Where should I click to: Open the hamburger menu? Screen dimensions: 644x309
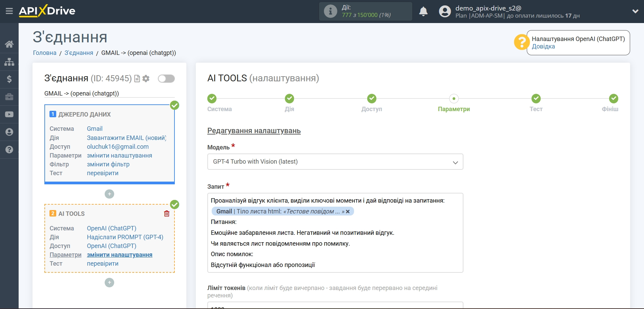[x=9, y=11]
